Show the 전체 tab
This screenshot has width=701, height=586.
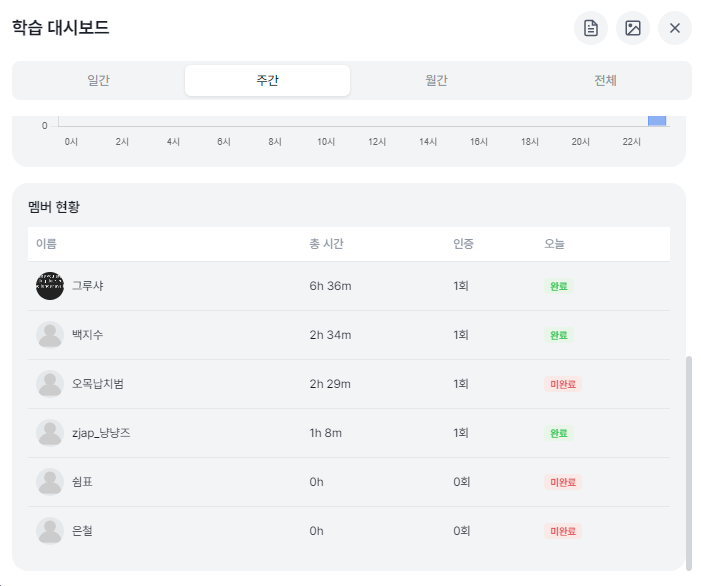(604, 81)
